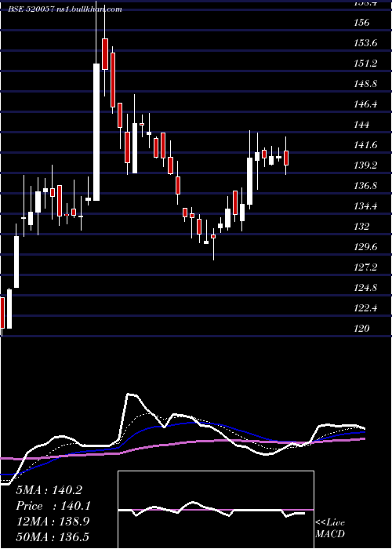Click the 156 price axis label
Screen dimensions: 392x549
pyautogui.click(x=362, y=23)
